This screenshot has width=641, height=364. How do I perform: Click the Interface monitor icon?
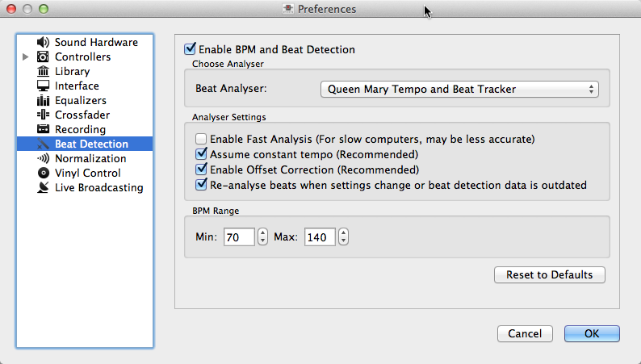43,86
